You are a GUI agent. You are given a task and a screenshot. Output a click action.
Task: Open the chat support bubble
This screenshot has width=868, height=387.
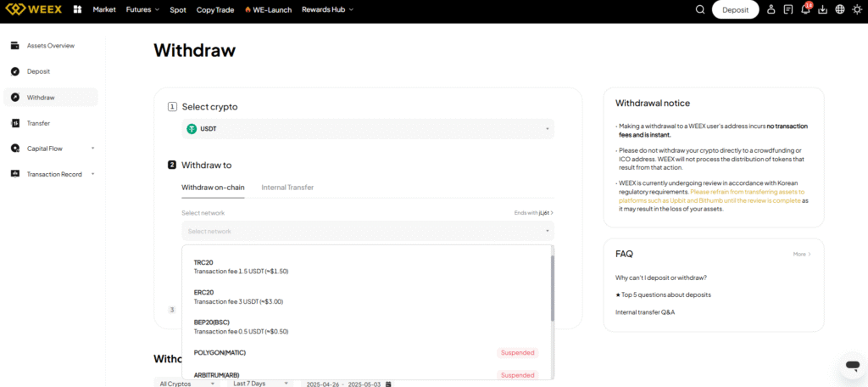pos(851,366)
